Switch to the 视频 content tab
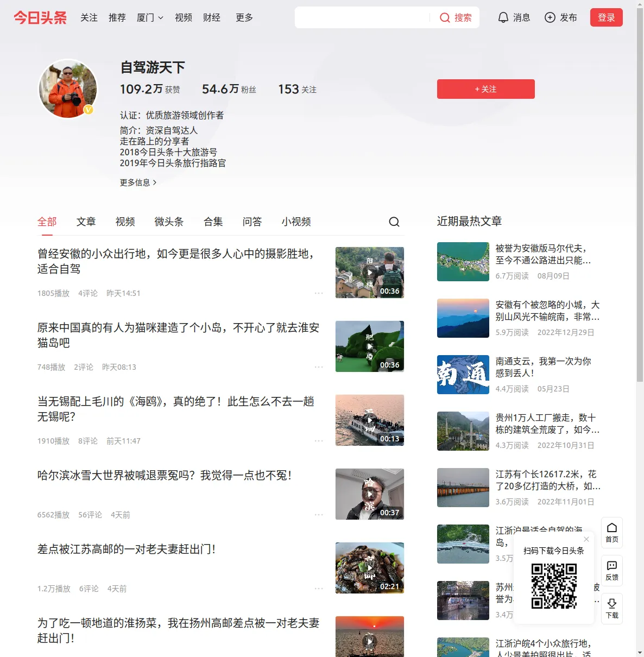Viewport: 644px width, 657px height. tap(125, 222)
